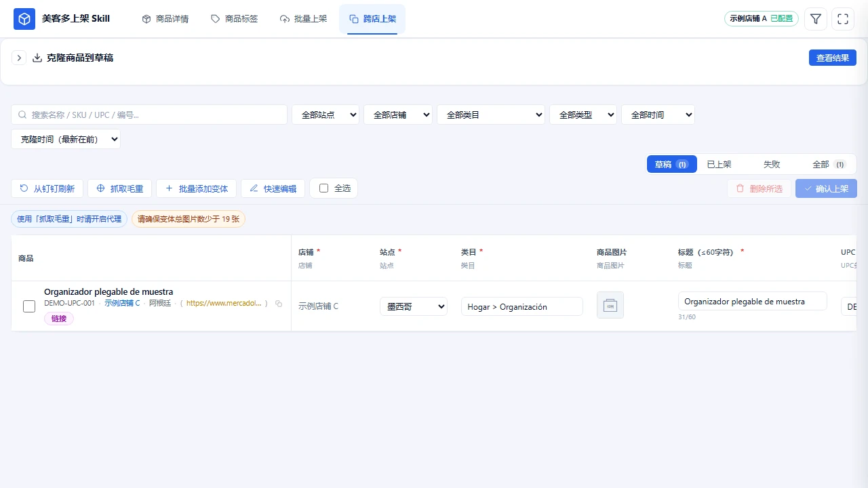Click the blue cube app logo
The width and height of the screenshot is (868, 488).
[x=24, y=19]
